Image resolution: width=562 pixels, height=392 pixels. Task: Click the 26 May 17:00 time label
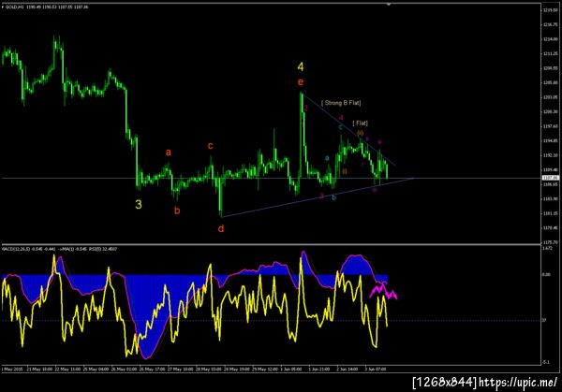(152, 369)
